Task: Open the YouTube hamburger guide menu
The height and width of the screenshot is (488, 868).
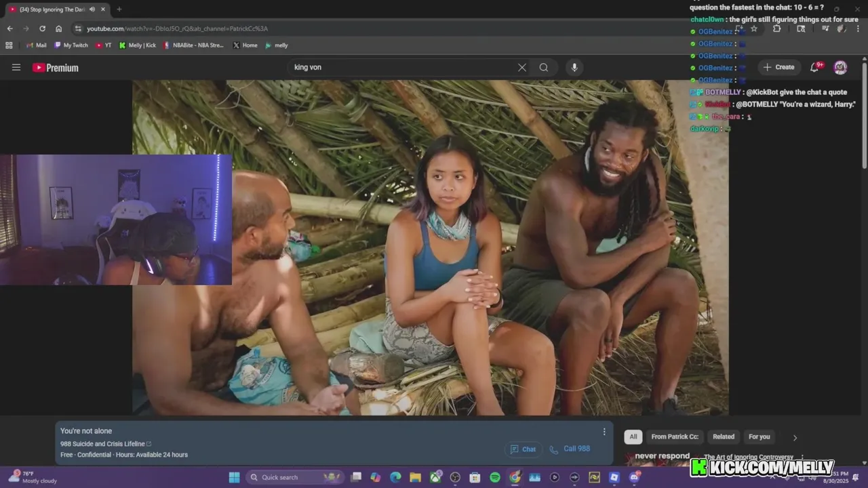Action: (16, 67)
